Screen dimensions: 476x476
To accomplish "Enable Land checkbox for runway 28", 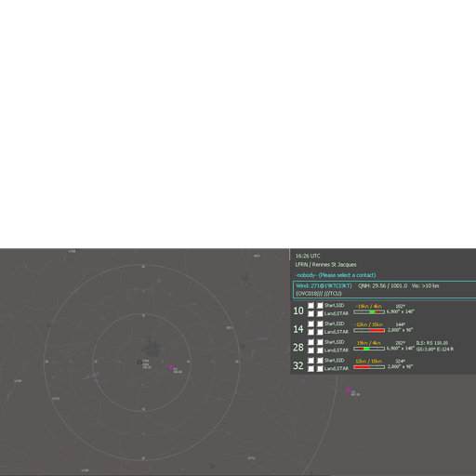I will (311, 350).
